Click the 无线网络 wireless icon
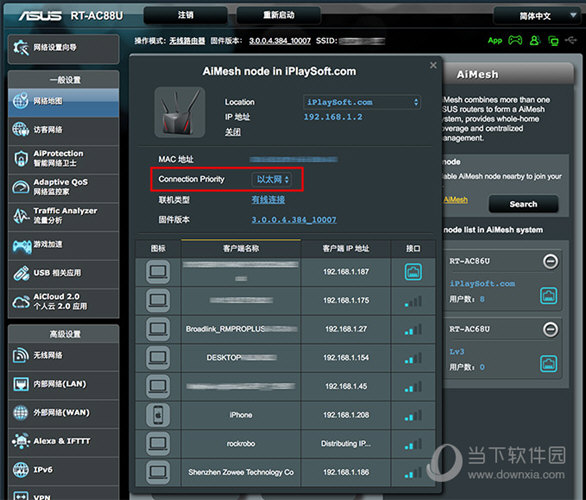Image resolution: width=586 pixels, height=500 pixels. [x=21, y=355]
